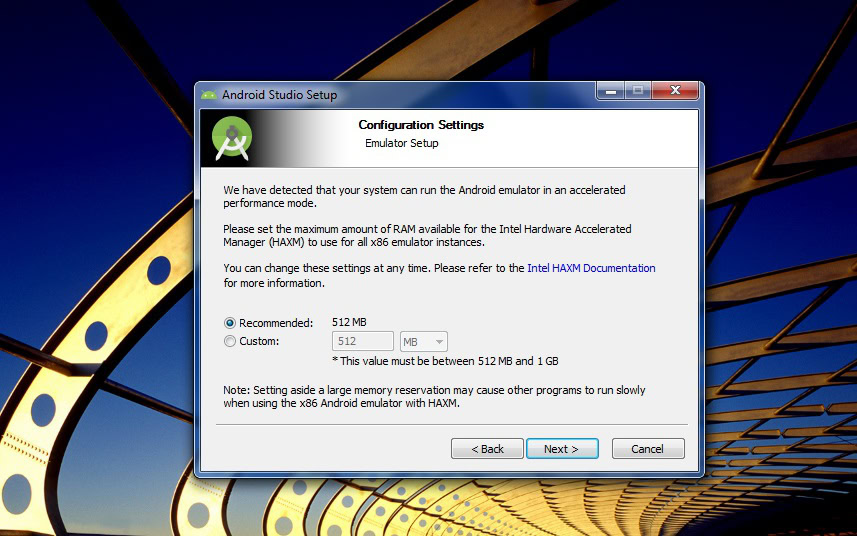This screenshot has width=857, height=536.
Task: Go to the next setup step
Action: tap(562, 449)
